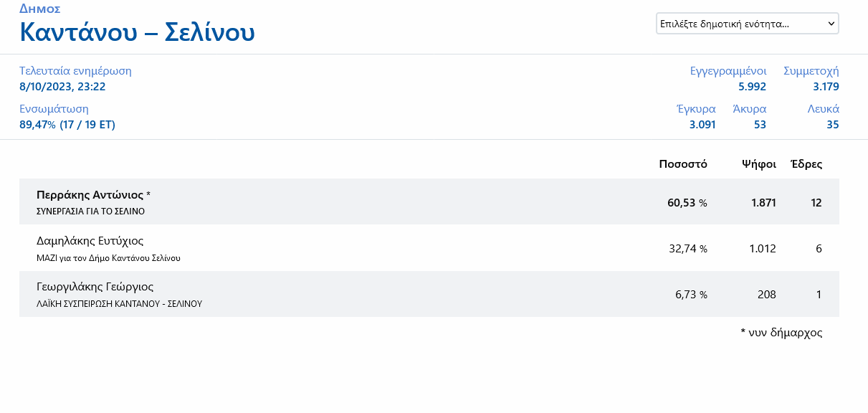Click the last update time '8/10/2023, 23:22'
This screenshot has width=868, height=413.
tap(62, 87)
